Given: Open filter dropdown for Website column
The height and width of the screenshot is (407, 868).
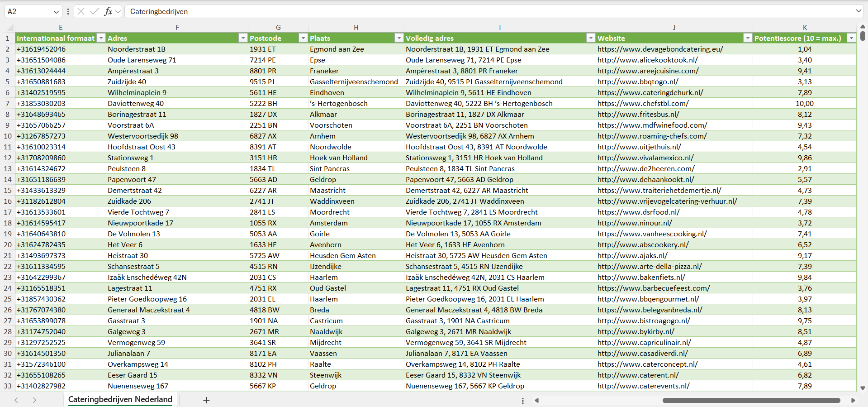Looking at the screenshot, I should [748, 38].
